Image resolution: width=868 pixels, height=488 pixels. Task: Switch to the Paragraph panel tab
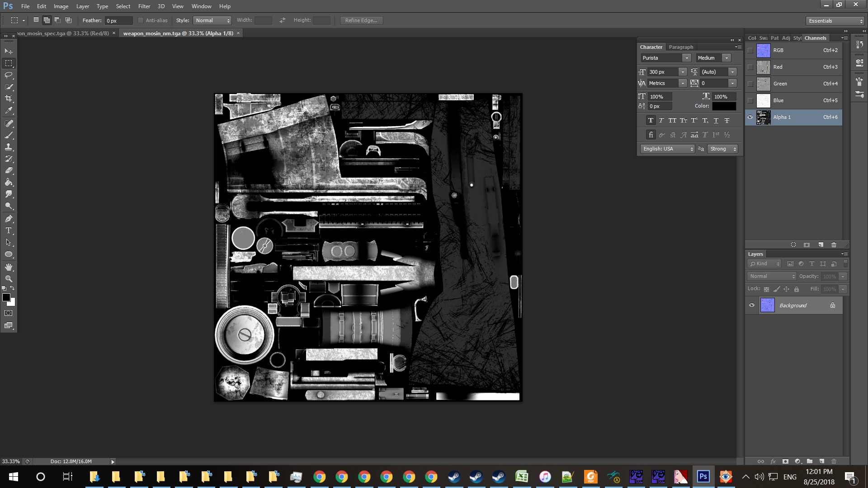point(681,47)
